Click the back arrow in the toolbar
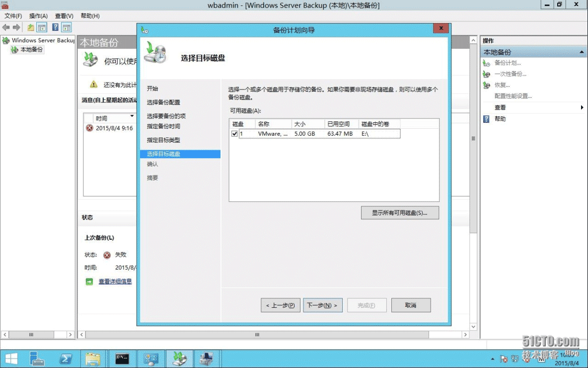588x368 pixels. tap(6, 27)
